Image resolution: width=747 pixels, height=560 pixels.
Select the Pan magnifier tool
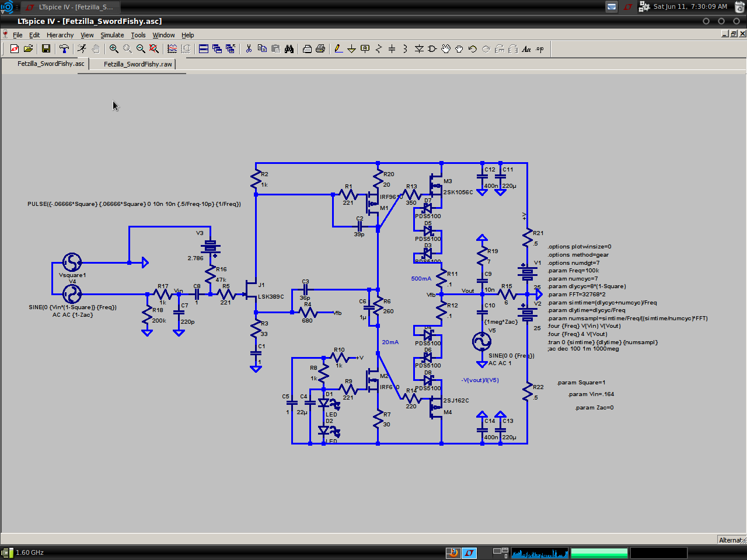tap(127, 49)
